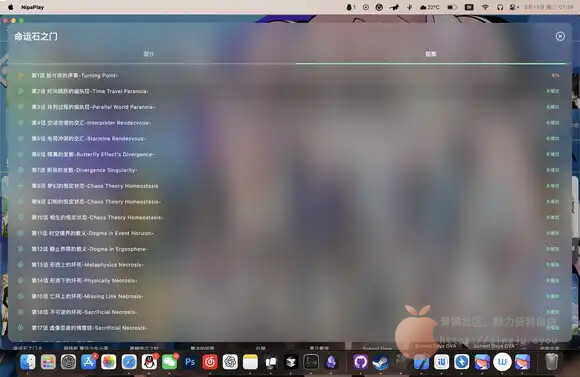The height and width of the screenshot is (377, 580).
Task: Switch to the 简介 tab
Action: [149, 54]
